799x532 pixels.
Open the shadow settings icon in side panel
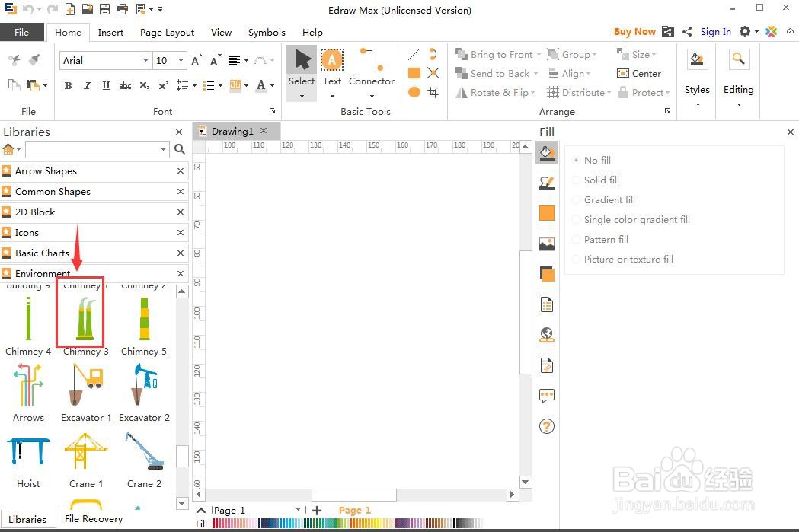point(547,275)
